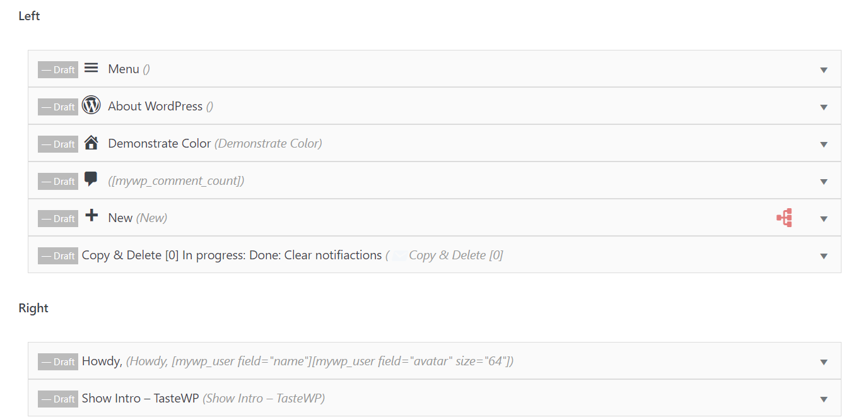Screen dimensions: 868x417
Task: Click the red submenu icon on the New row
Action: [x=783, y=218]
